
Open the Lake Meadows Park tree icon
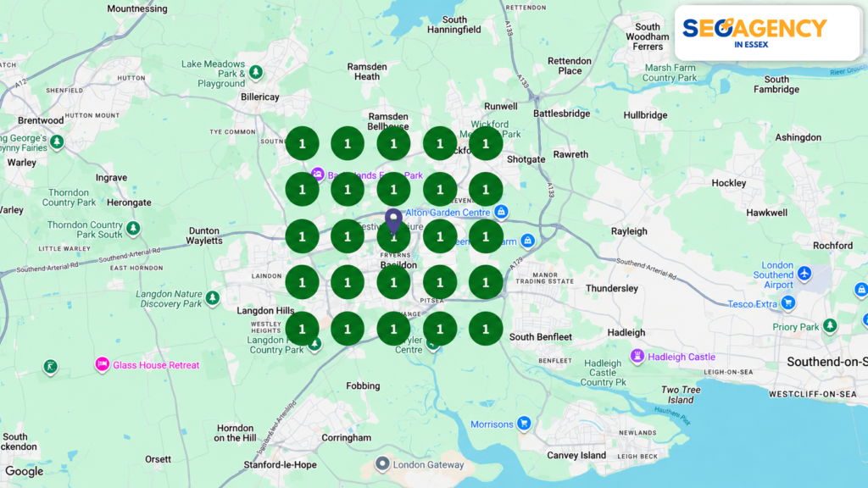256,72
